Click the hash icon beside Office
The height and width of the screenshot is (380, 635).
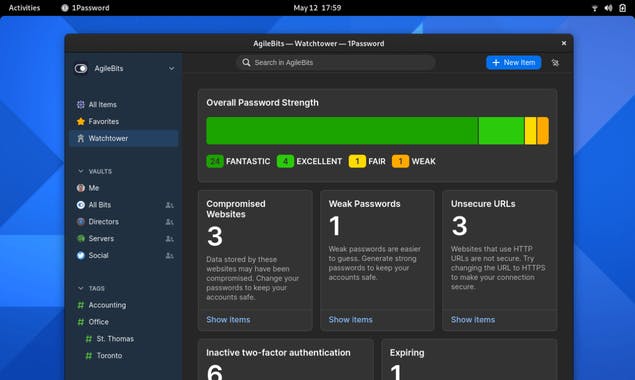click(81, 322)
